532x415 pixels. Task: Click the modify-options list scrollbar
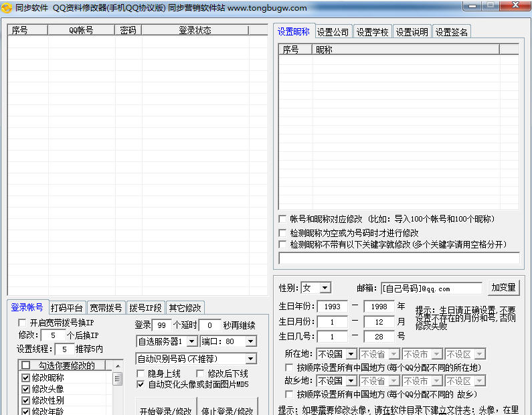117,378
